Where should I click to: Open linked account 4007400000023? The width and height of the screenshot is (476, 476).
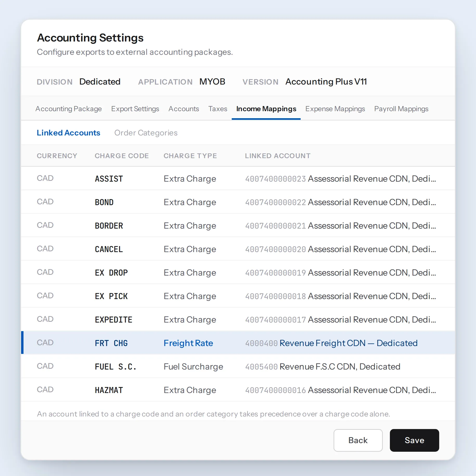pyautogui.click(x=341, y=179)
